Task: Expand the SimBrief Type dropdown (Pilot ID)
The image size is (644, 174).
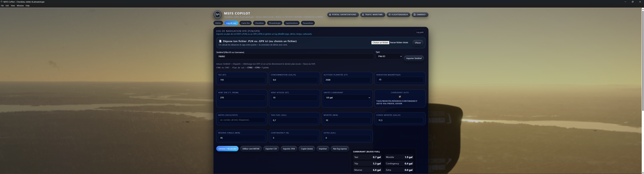Action: pos(389,57)
